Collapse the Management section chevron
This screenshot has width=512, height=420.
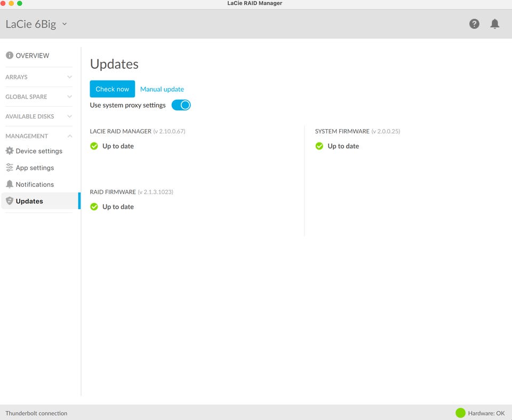(69, 136)
